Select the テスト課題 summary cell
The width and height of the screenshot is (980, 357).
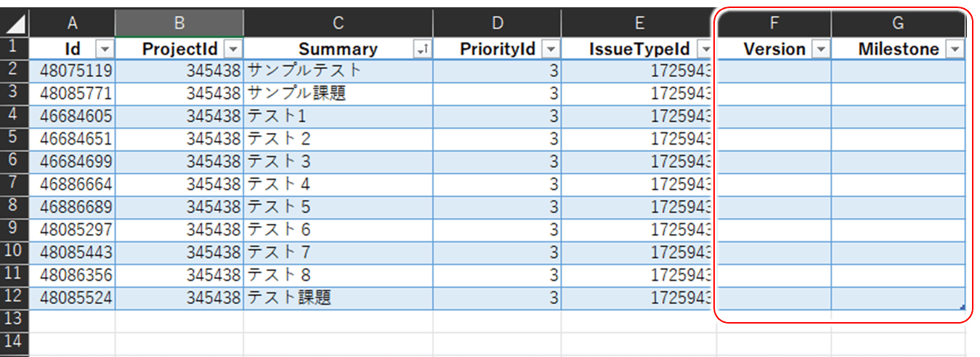point(338,297)
